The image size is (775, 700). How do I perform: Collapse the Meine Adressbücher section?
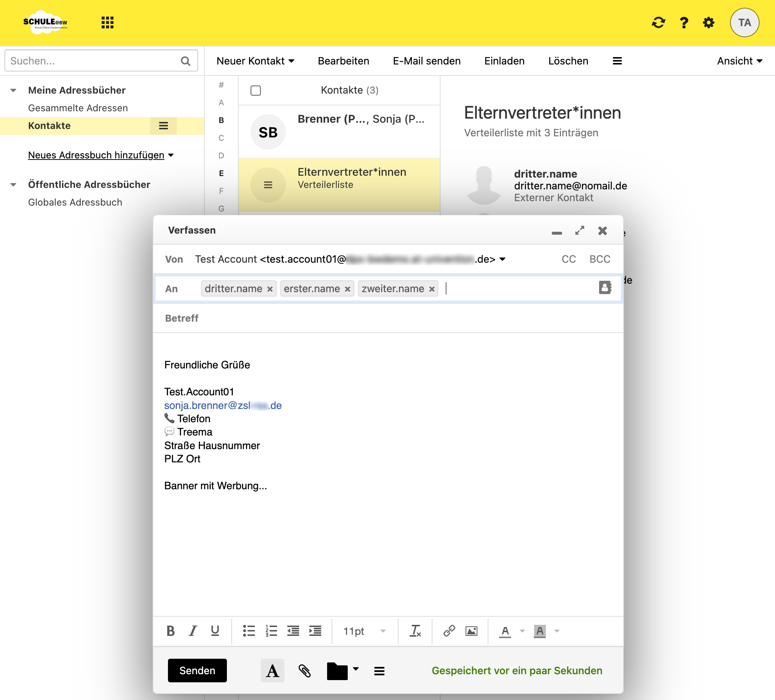click(x=13, y=90)
